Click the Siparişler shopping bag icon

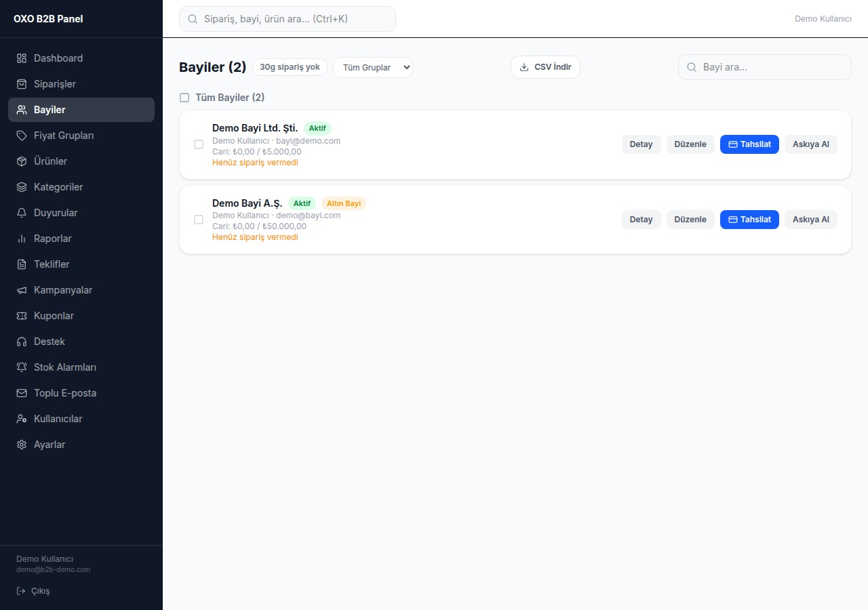(x=22, y=84)
